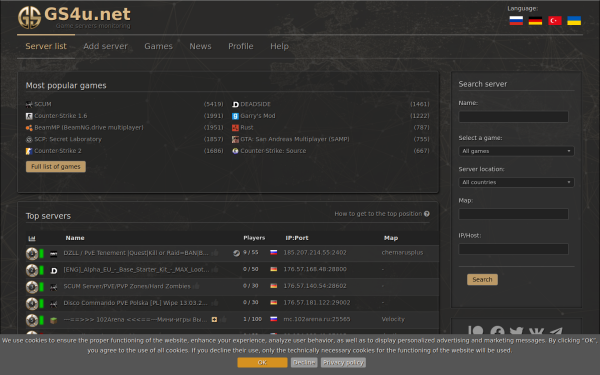This screenshot has width=600, height=375.
Task: Switch language to Russian flag
Action: point(516,21)
